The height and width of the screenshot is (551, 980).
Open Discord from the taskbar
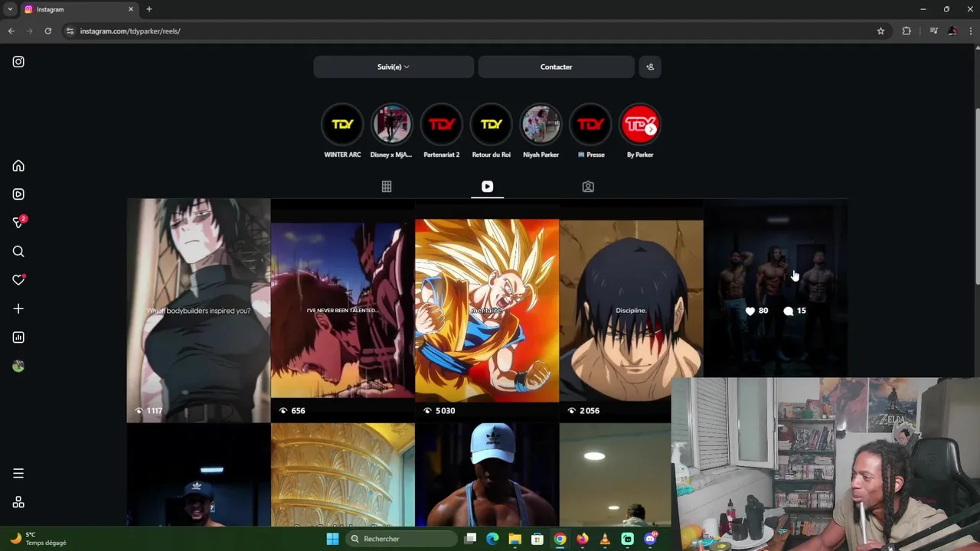point(650,539)
